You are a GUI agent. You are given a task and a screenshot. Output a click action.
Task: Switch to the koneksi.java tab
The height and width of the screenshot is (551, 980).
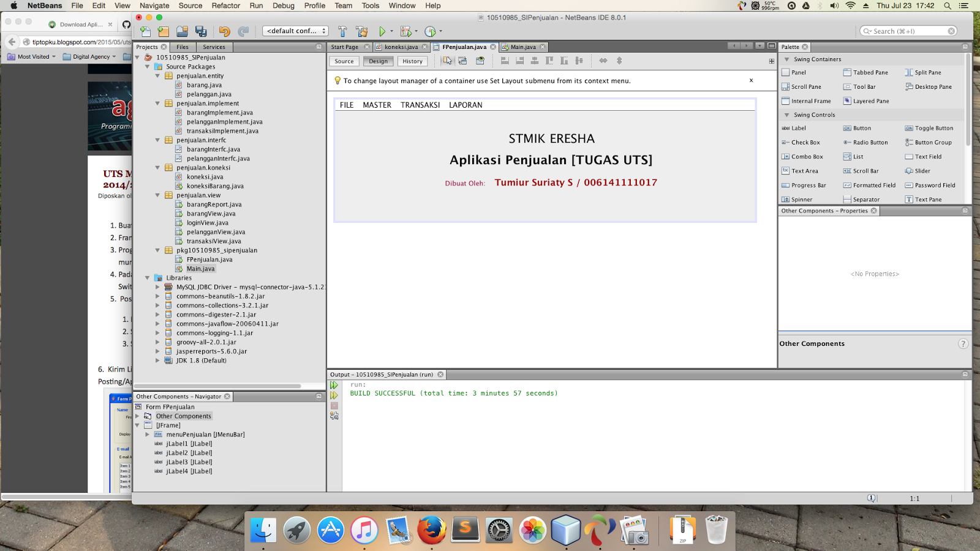coord(401,47)
